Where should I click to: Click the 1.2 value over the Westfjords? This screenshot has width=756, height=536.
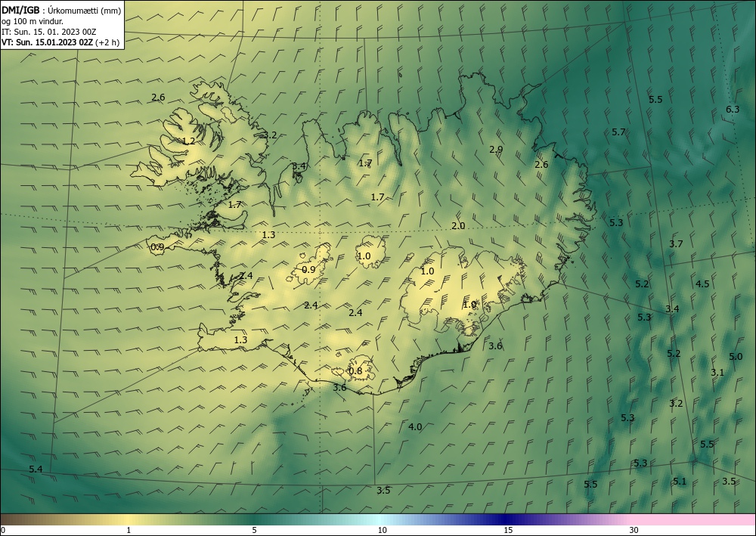pos(189,141)
